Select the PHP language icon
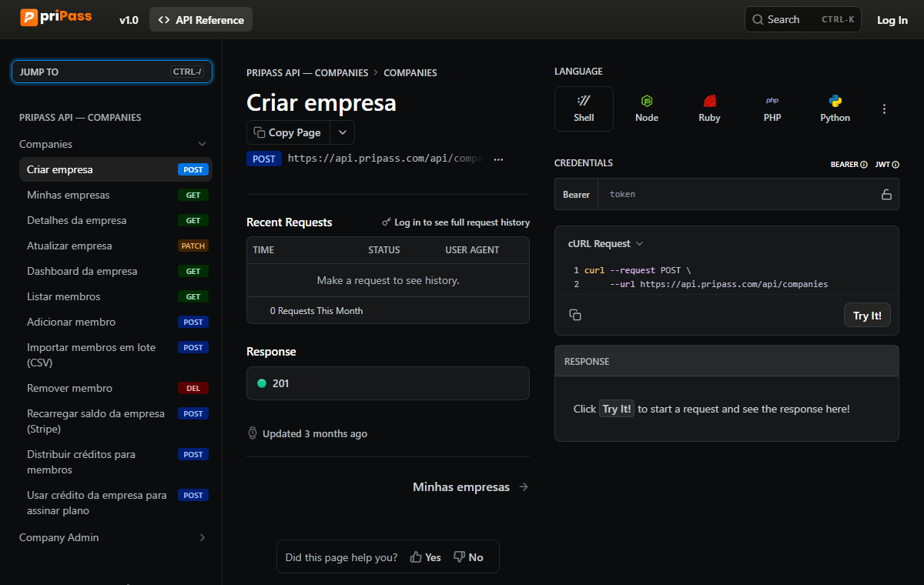 pyautogui.click(x=772, y=109)
